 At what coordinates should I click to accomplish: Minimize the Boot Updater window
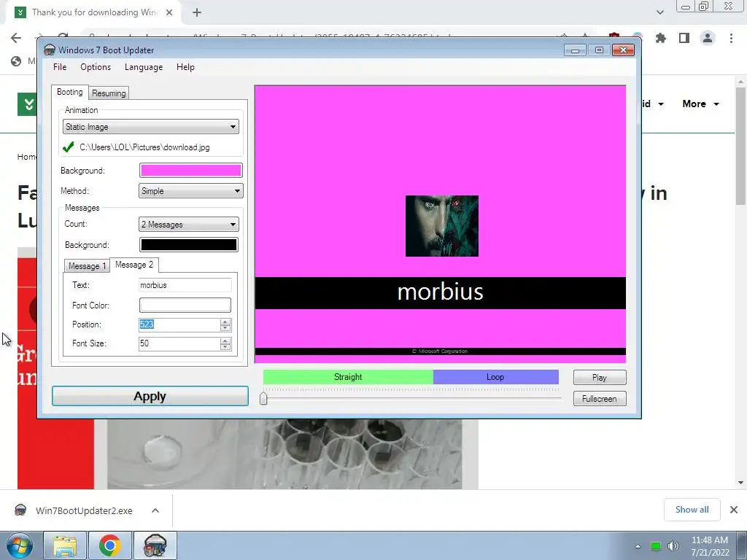575,50
